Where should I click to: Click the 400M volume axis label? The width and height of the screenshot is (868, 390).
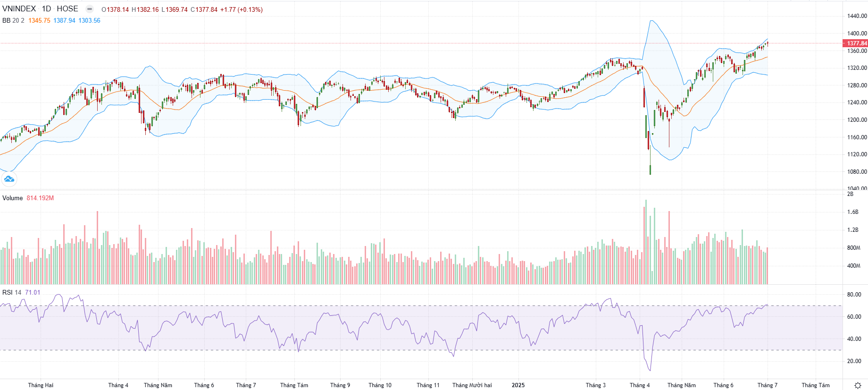pos(854,266)
